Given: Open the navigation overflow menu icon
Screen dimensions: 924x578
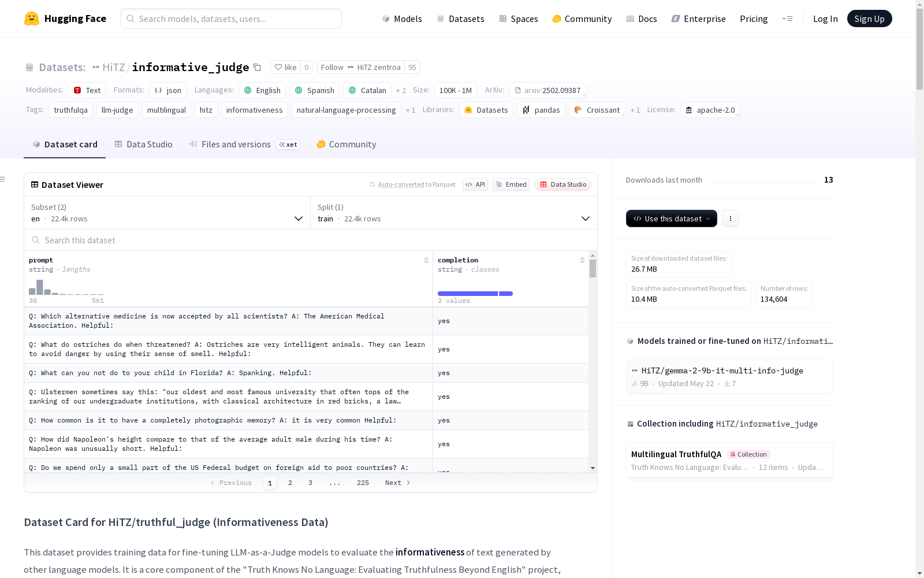Looking at the screenshot, I should coord(787,18).
